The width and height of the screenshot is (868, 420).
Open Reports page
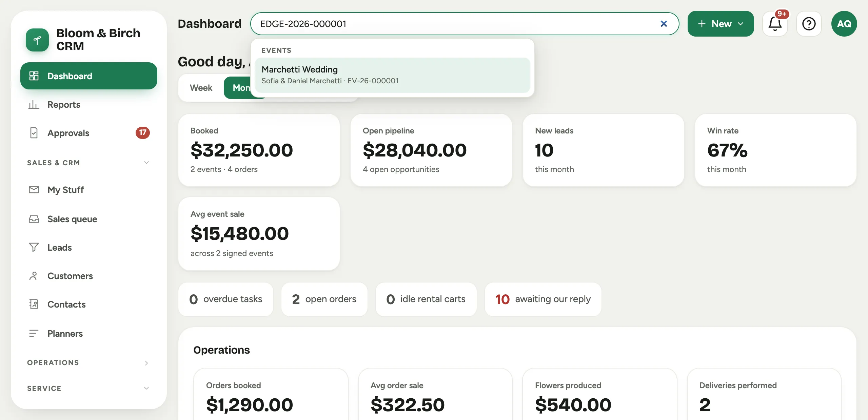tap(89, 104)
